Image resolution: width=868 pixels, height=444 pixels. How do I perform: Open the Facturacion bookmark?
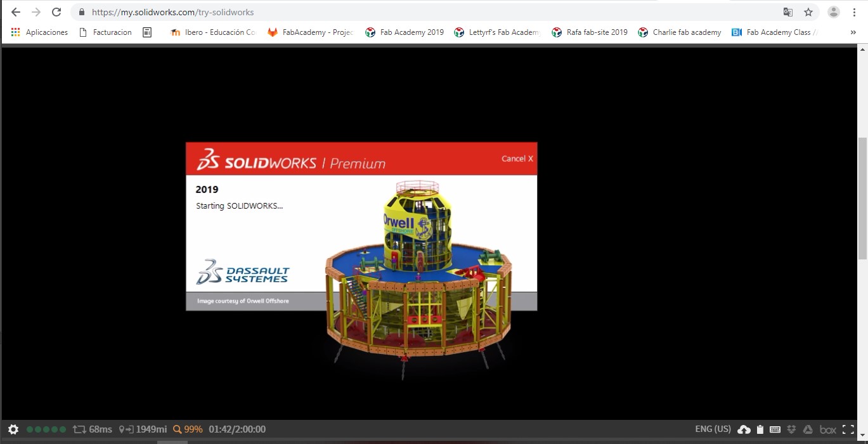pos(105,32)
